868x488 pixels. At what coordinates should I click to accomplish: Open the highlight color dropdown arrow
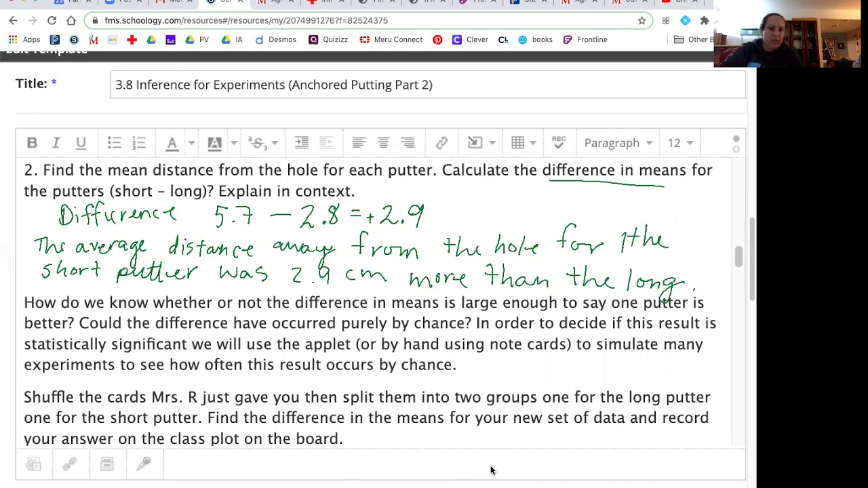click(234, 143)
